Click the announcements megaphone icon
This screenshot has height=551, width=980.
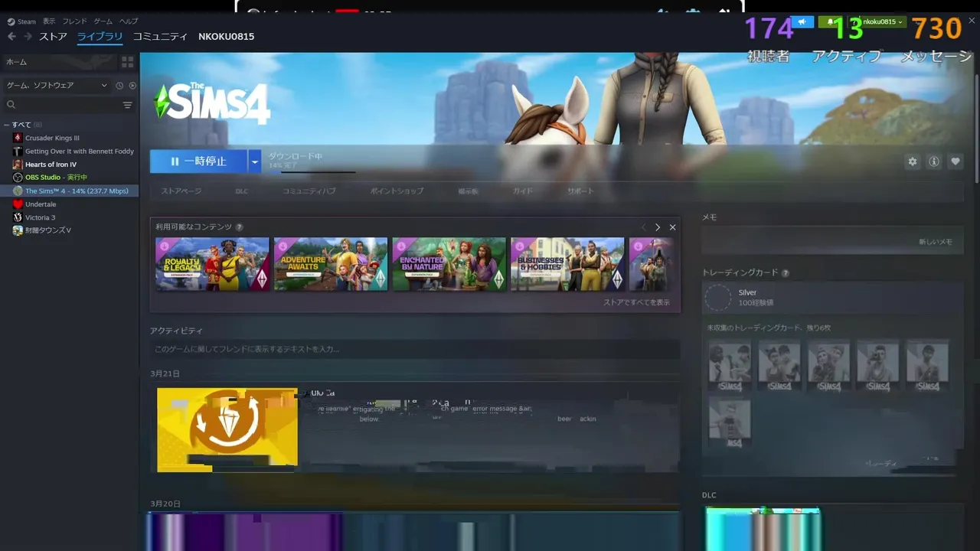click(802, 22)
